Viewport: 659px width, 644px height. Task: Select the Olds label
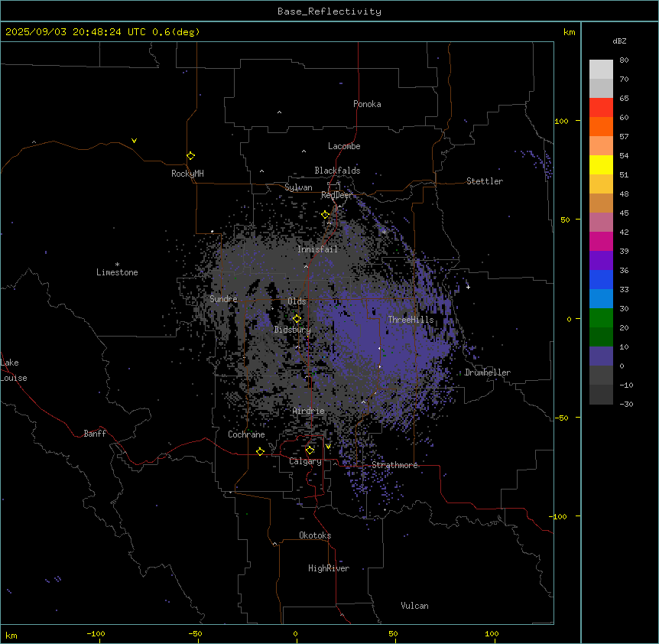pos(297,301)
